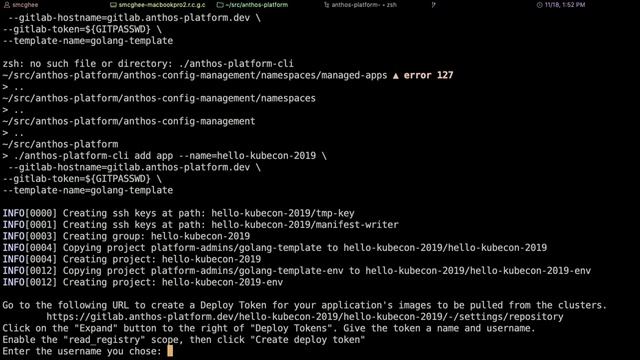Click the 'Click on the "Expand" button' line
This screenshot has height=360, width=640.
pyautogui.click(x=269, y=328)
